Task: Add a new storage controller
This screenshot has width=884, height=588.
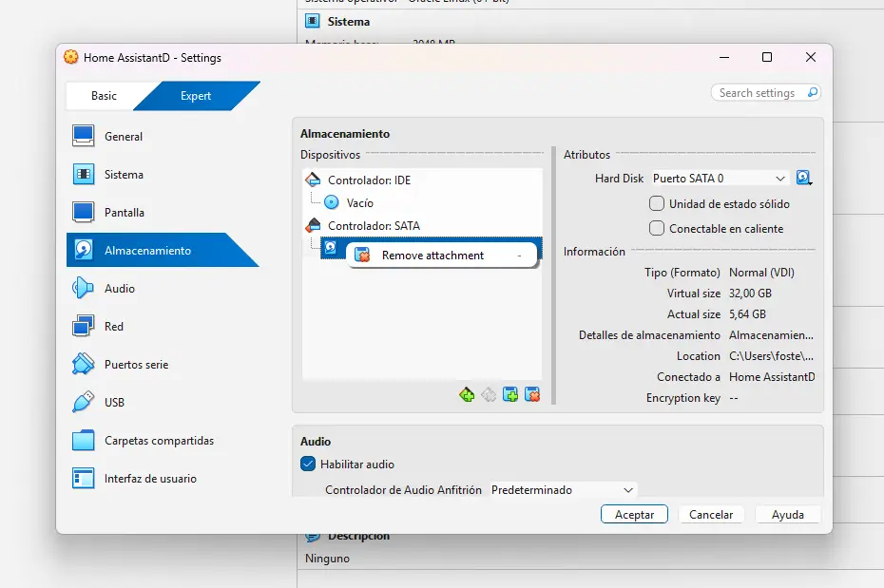Action: click(467, 394)
